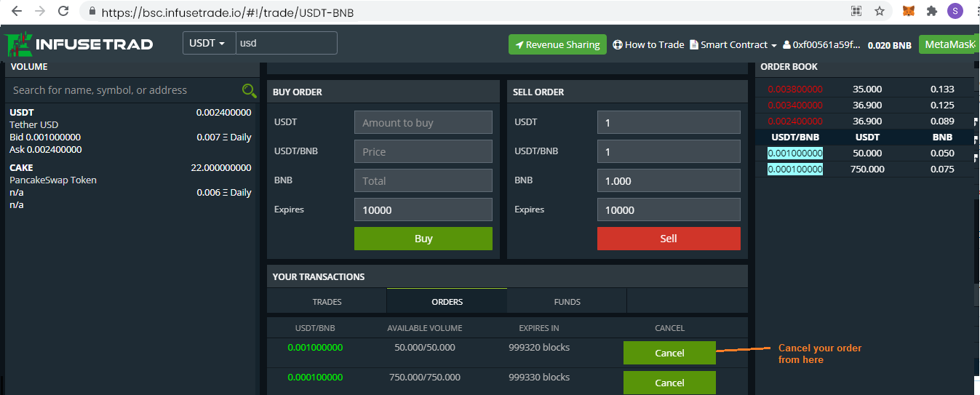
Task: Click 50.000/50.000 available volume
Action: click(x=425, y=348)
